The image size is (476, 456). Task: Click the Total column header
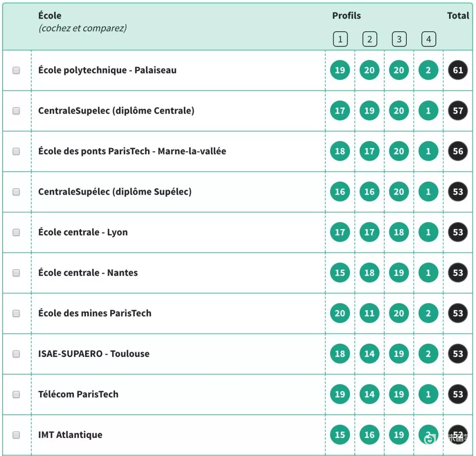pos(458,15)
